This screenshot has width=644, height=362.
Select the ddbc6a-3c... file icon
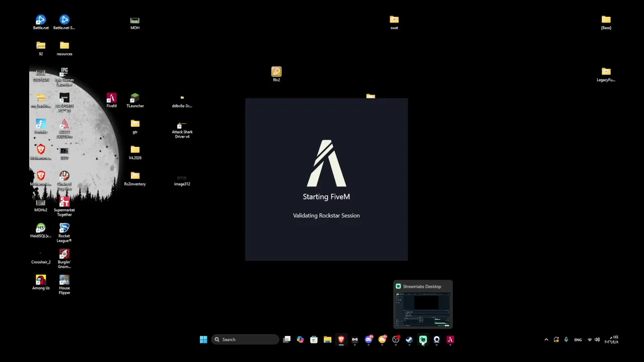(182, 101)
